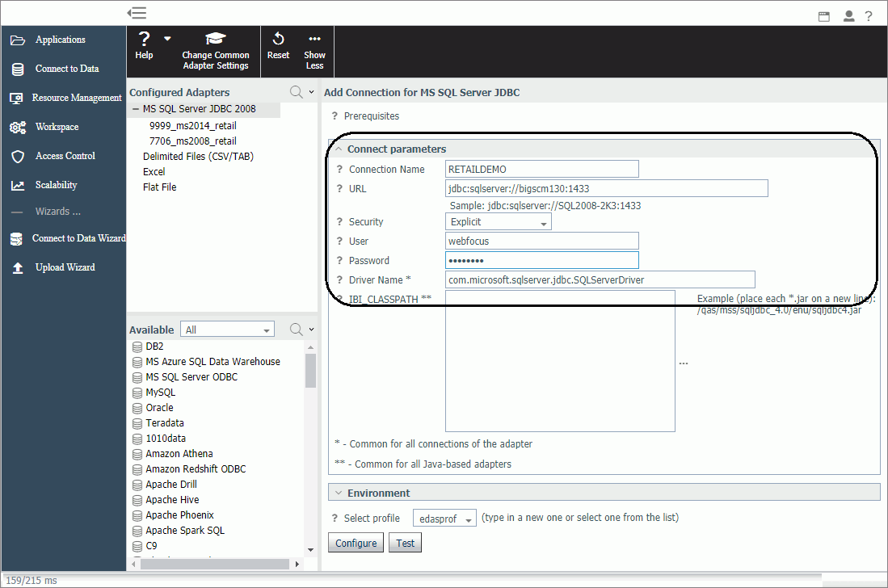Open Access Control shield icon

coord(18,156)
